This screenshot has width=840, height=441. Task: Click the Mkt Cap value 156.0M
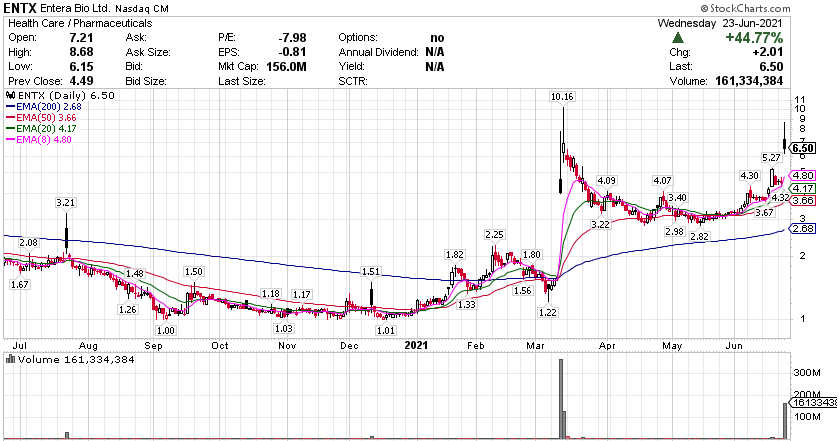click(x=287, y=66)
